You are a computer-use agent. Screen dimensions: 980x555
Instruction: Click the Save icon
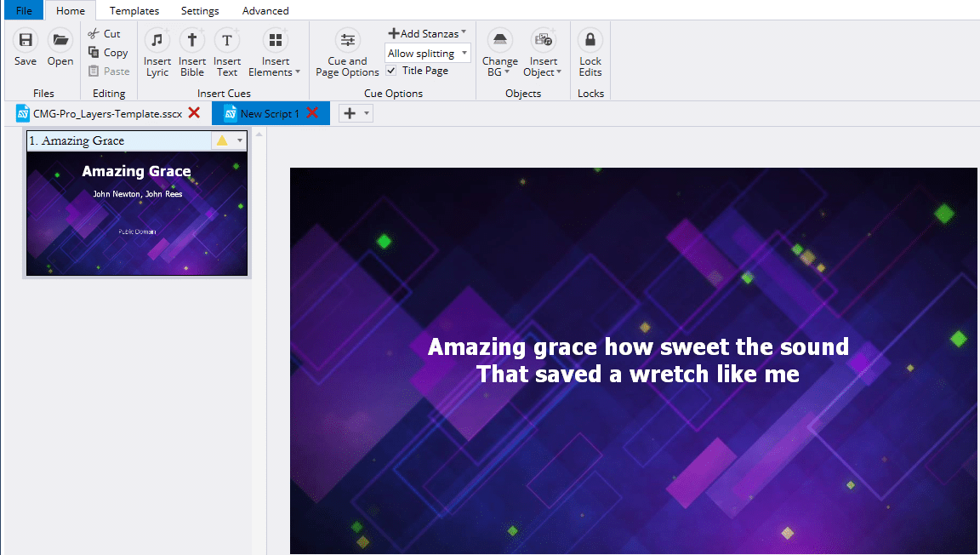click(26, 40)
